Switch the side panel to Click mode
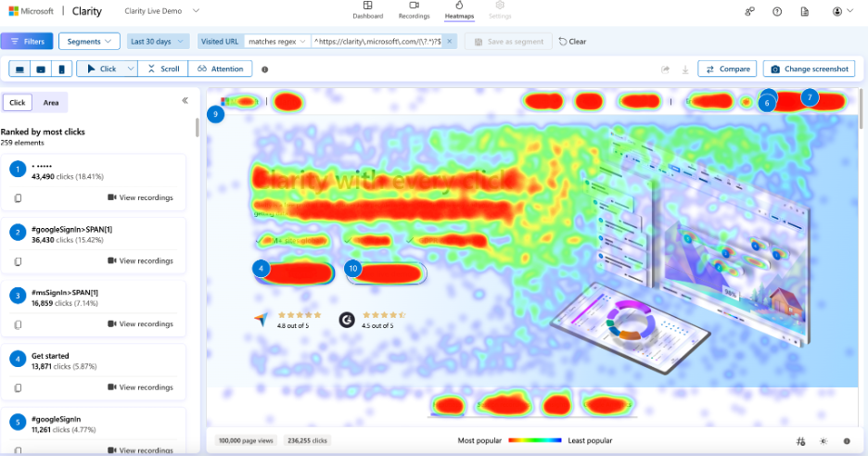Screen dimensions: 868x456 pyautogui.click(x=17, y=103)
